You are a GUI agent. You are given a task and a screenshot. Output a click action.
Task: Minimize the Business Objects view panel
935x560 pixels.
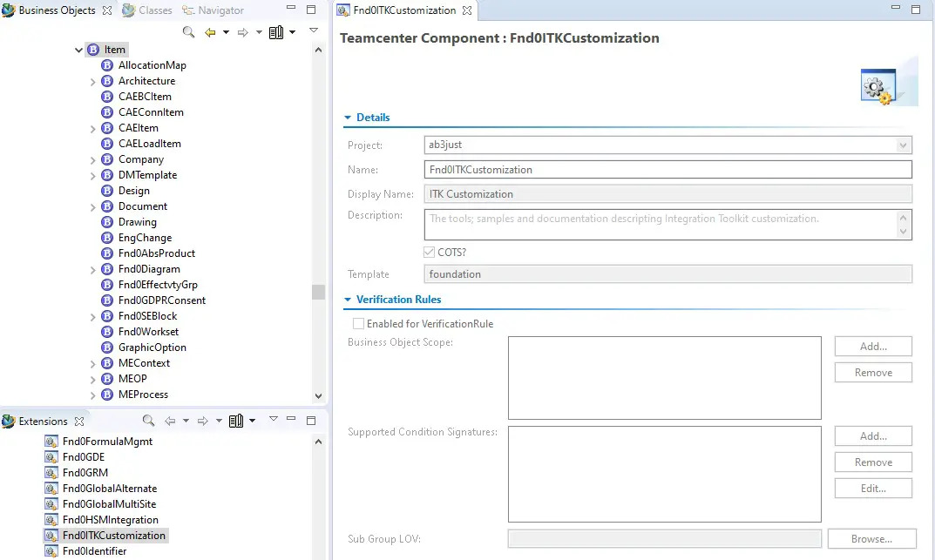291,8
